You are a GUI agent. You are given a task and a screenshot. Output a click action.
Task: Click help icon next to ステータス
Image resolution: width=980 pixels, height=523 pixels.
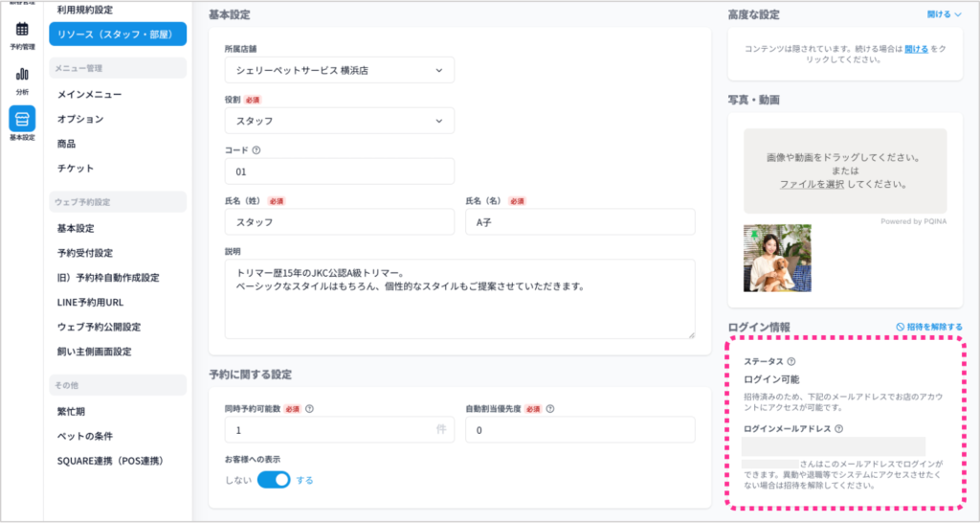click(x=791, y=361)
